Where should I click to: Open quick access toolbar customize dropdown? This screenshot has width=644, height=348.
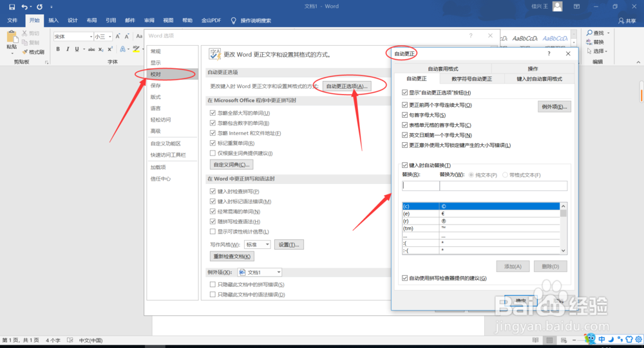[52, 6]
